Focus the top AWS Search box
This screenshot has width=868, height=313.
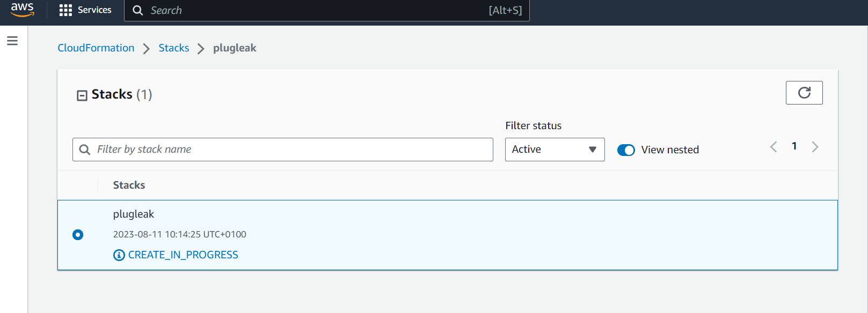tap(327, 10)
